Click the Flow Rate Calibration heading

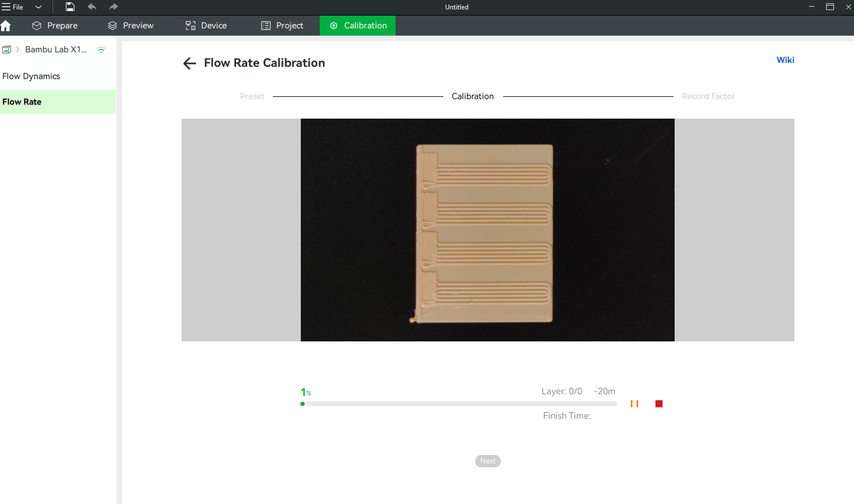coord(265,63)
